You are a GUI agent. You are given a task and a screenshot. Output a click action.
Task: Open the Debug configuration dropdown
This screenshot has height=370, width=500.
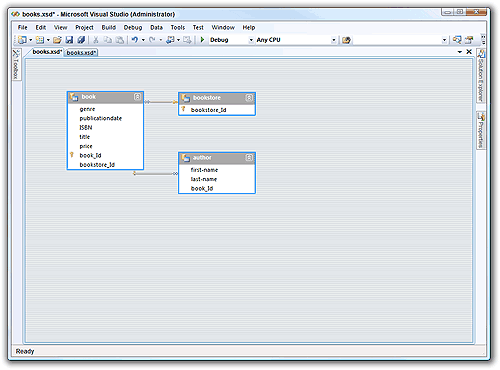[251, 40]
